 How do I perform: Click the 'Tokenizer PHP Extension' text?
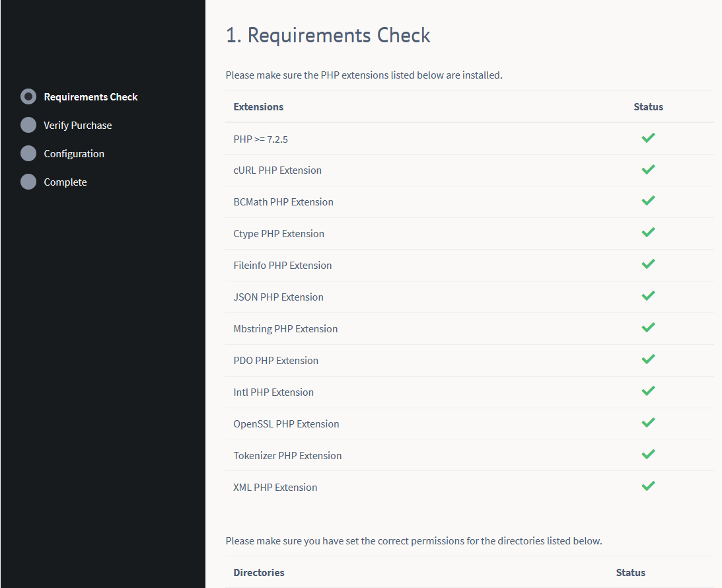click(x=287, y=456)
